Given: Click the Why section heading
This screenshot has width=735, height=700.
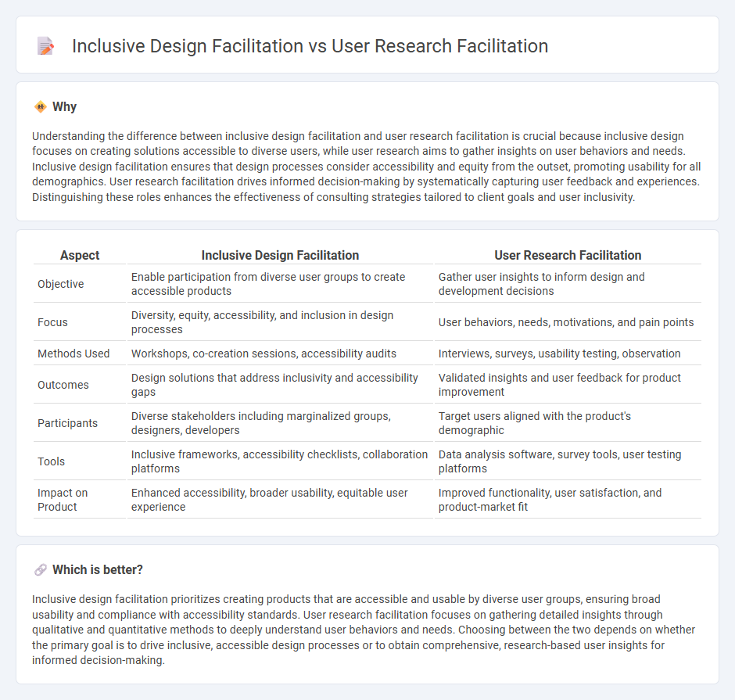Looking at the screenshot, I should pyautogui.click(x=64, y=107).
